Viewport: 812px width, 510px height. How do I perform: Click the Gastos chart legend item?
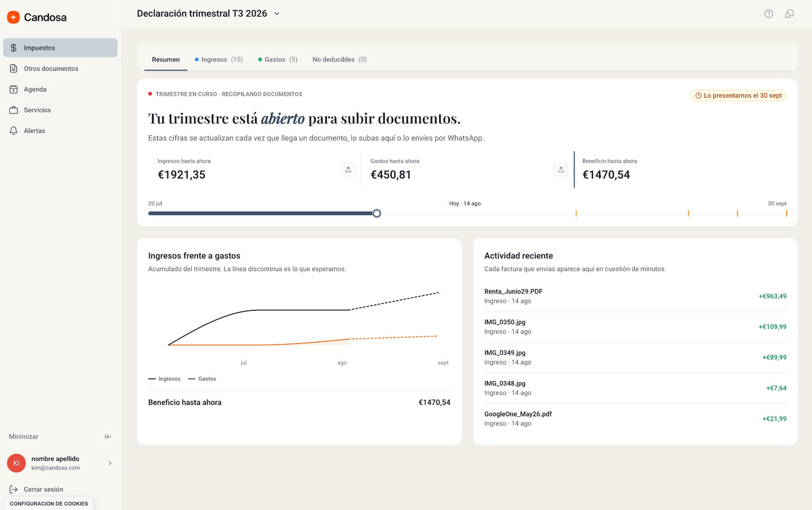point(202,379)
